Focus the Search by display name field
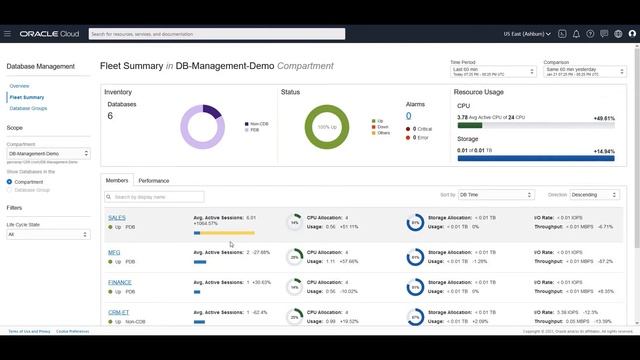The image size is (640, 360). (x=154, y=197)
